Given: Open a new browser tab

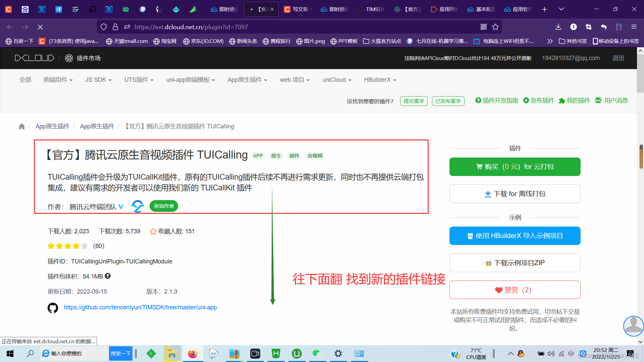Looking at the screenshot, I should [x=544, y=9].
